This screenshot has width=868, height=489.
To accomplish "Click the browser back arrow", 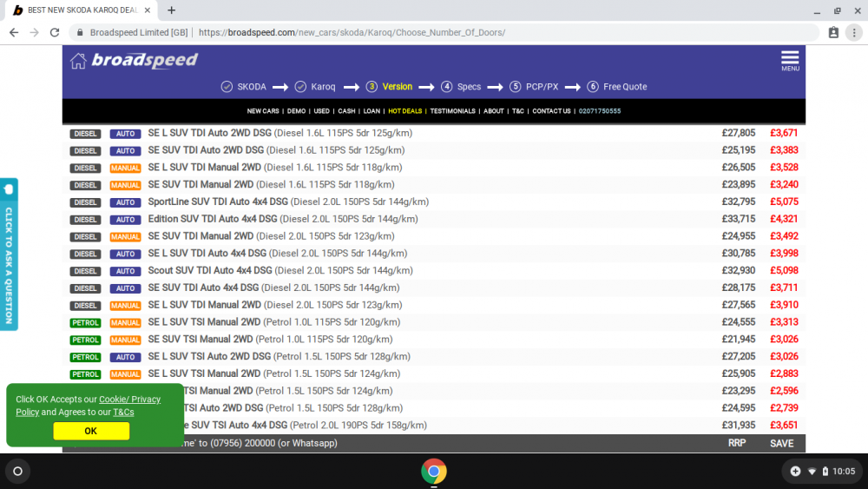I will [14, 33].
